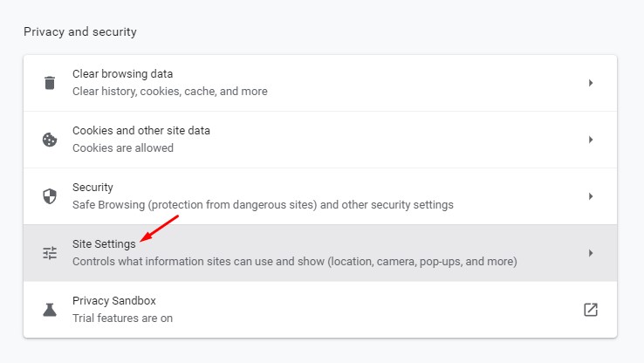Click the Site Settings sliders icon
644x363 pixels.
[50, 253]
